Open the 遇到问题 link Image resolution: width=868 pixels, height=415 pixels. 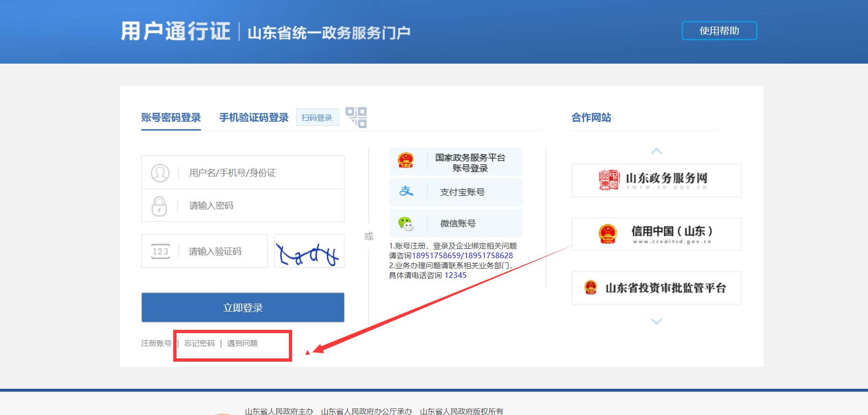click(x=243, y=343)
